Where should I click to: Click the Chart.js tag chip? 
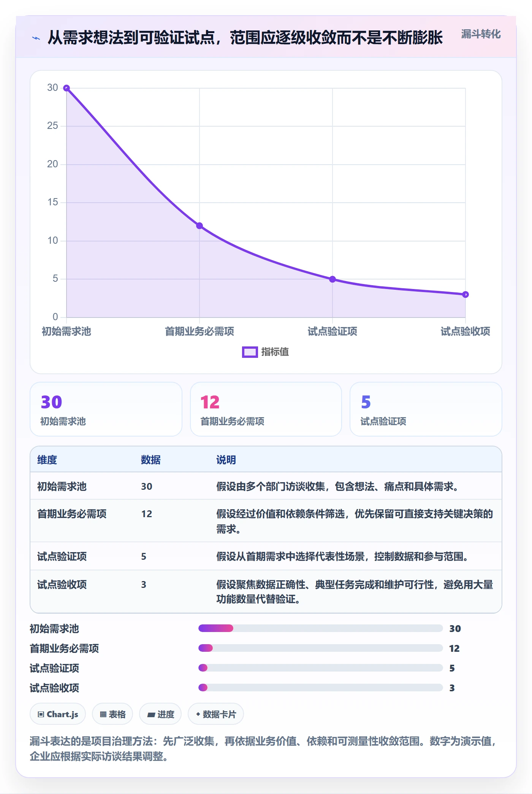coord(58,714)
